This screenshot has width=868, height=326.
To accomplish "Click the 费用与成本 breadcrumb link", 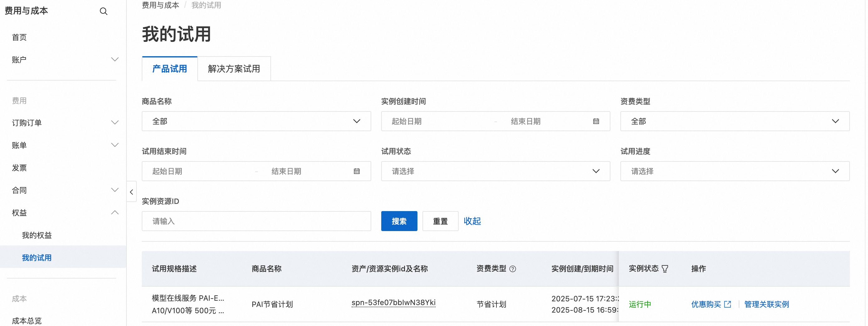I will (x=160, y=5).
